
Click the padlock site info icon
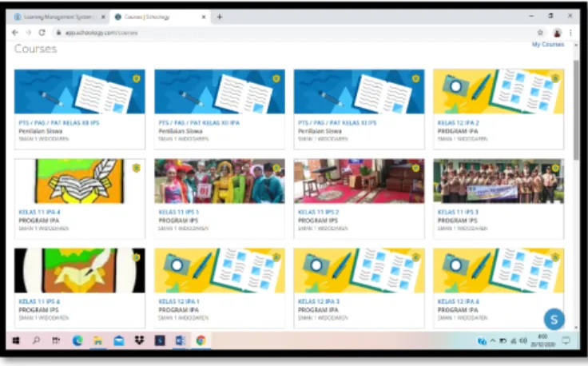tap(58, 33)
